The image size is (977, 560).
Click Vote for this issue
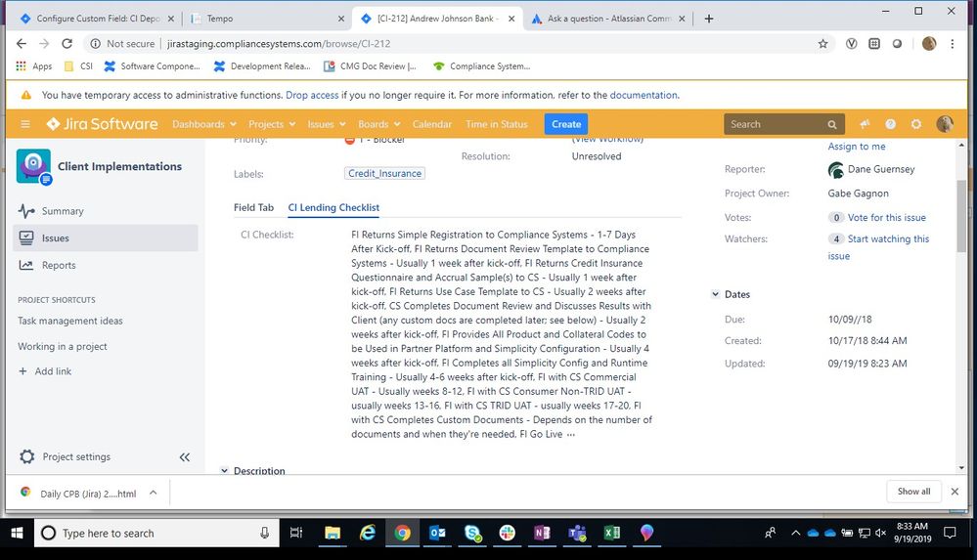point(886,217)
